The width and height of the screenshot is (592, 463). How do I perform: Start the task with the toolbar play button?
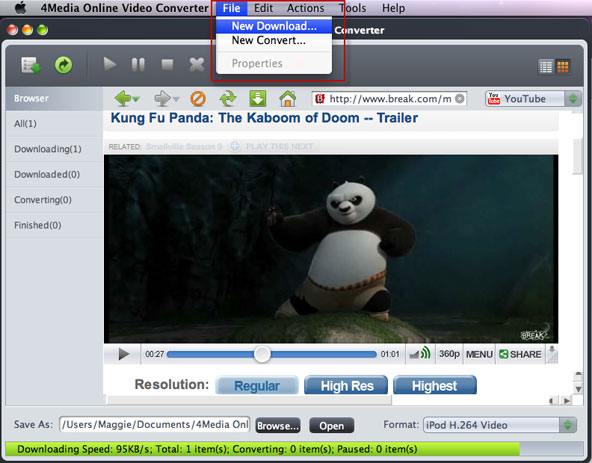click(110, 65)
